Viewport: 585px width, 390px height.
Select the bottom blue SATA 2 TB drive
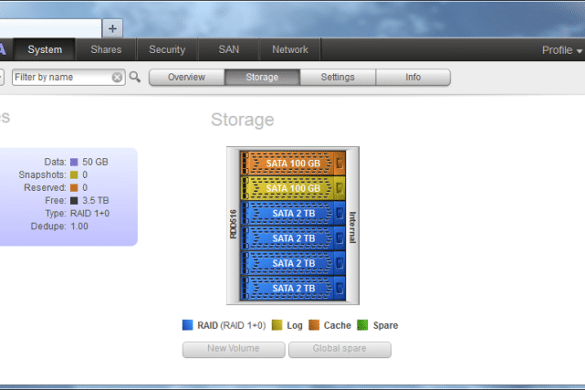point(293,288)
